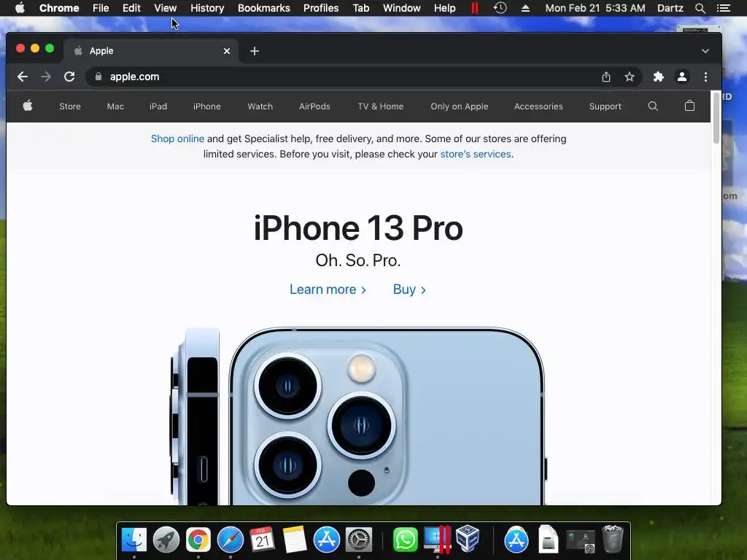This screenshot has height=560, width=747.
Task: Open the shopping bag icon
Action: click(689, 106)
